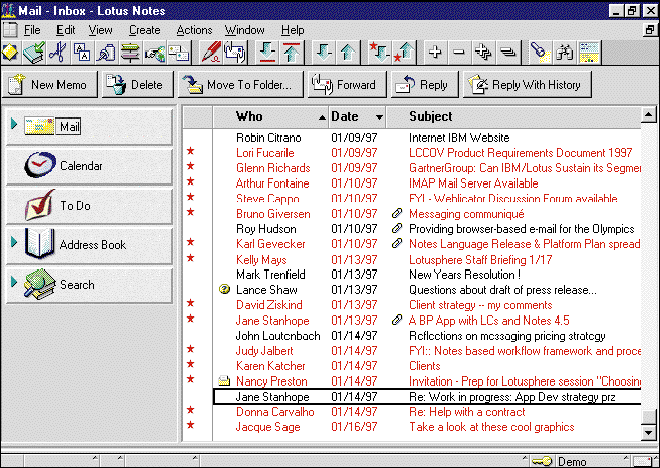Click the Delete action button
660x468 pixels.
pos(138,85)
